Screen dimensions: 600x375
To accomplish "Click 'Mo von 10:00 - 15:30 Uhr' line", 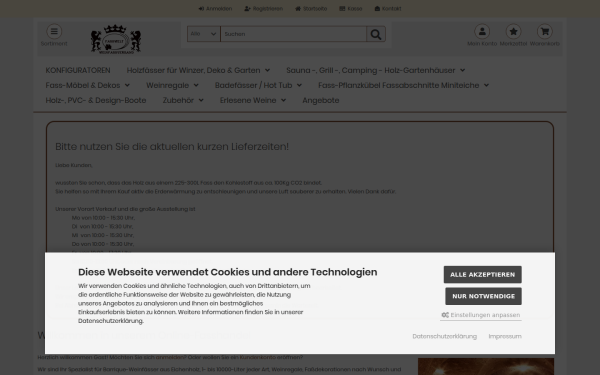I will pos(103,218).
